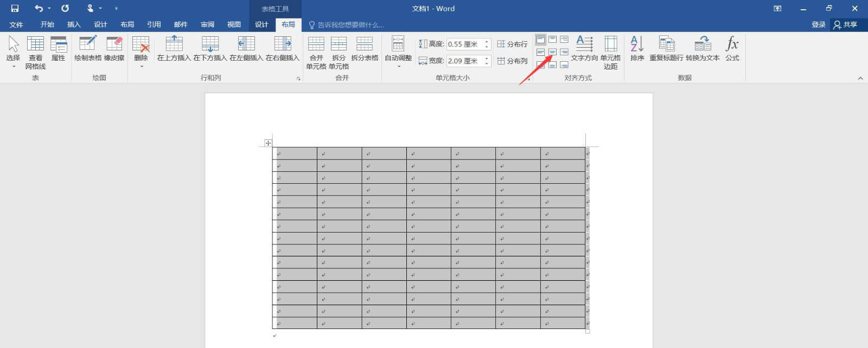Switch to the Mailings (邮件) tab
Screen dimensions: 868x348
pyautogui.click(x=181, y=24)
